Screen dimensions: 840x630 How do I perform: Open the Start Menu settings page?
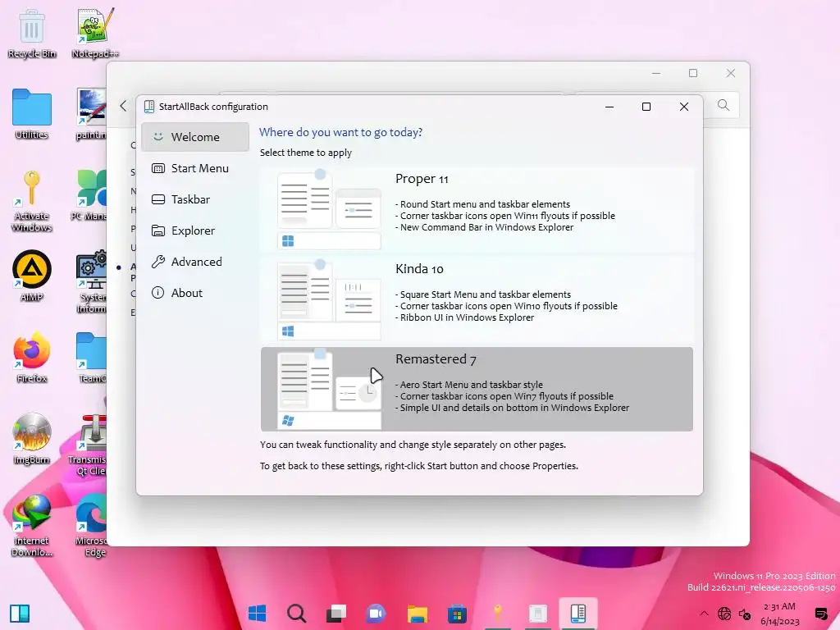pos(195,168)
